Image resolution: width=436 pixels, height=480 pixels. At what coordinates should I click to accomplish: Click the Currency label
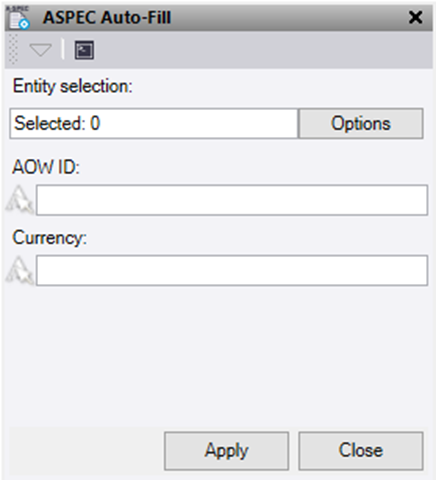[50, 238]
